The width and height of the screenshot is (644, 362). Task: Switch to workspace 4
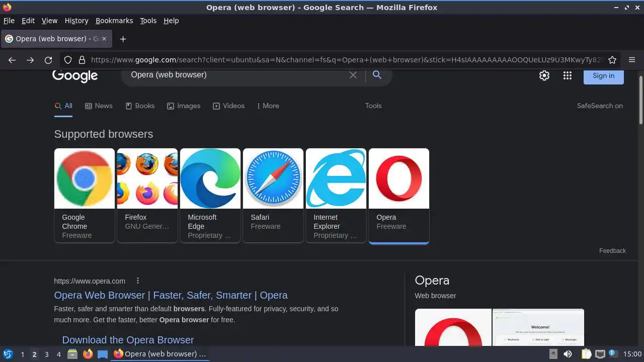[58, 354]
